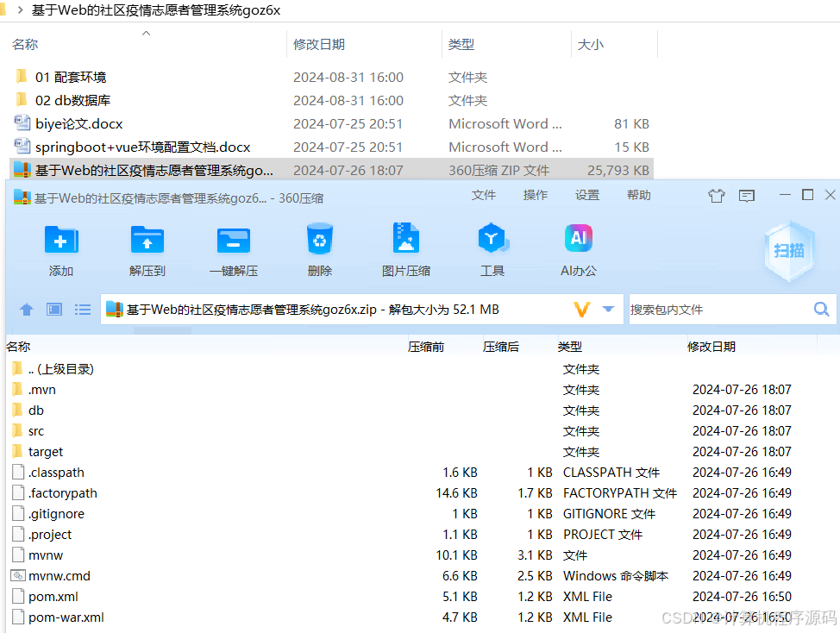
Task: Go up one level with up-arrow icon
Action: [x=26, y=310]
